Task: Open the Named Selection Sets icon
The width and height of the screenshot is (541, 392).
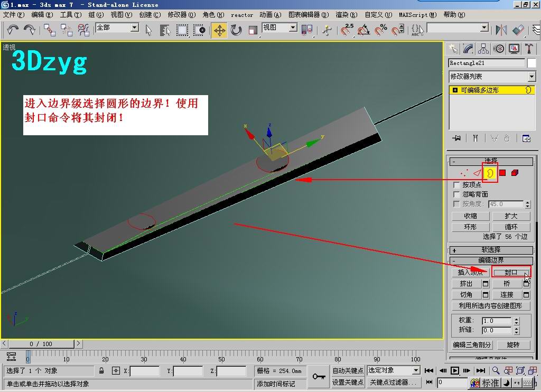Action: 417,30
